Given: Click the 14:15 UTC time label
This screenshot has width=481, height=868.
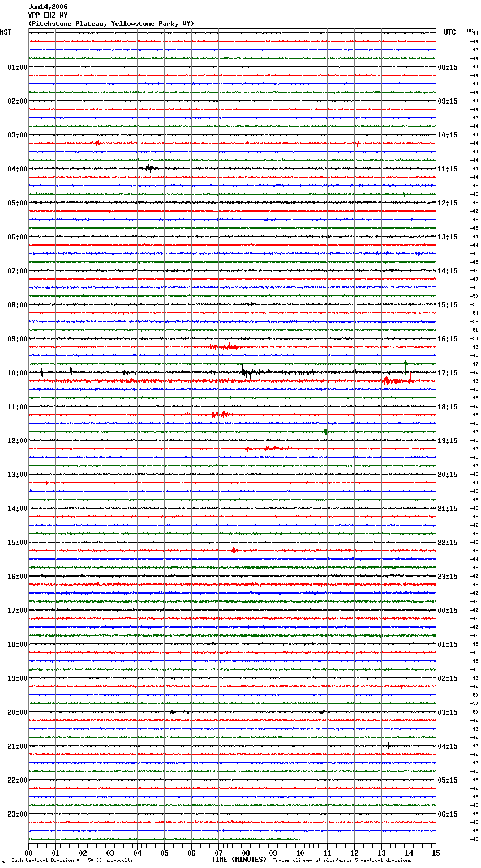Looking at the screenshot, I should (x=448, y=271).
